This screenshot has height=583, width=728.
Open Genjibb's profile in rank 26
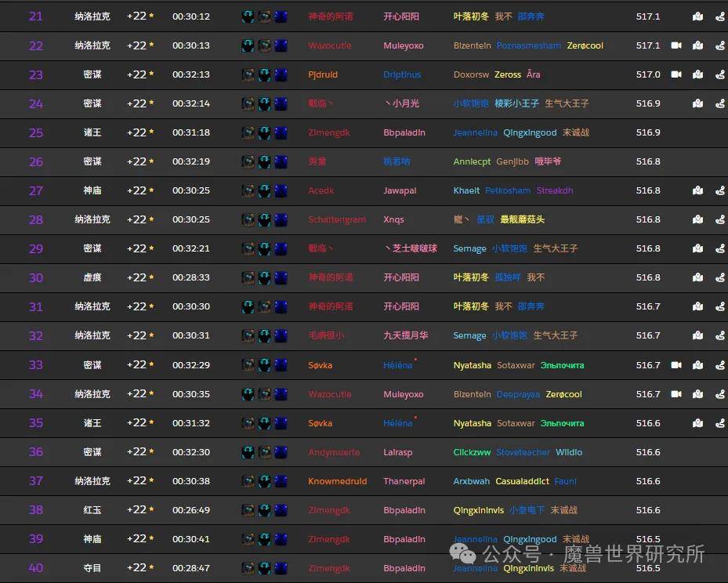coord(512,161)
